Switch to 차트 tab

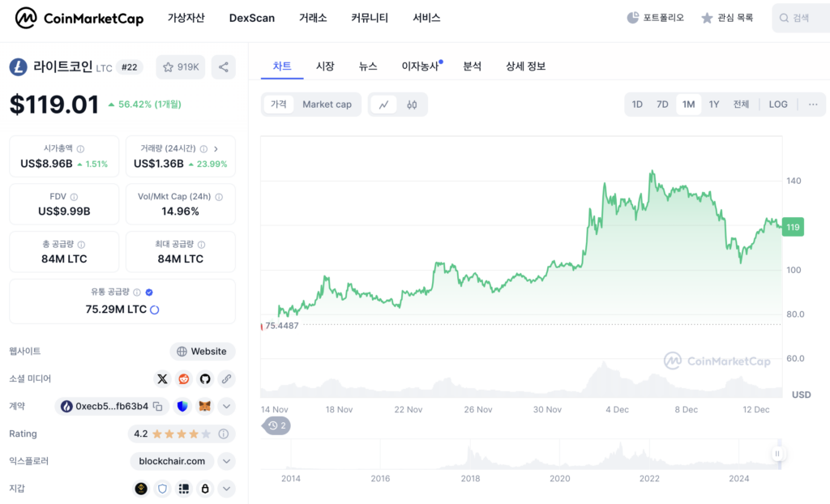282,66
